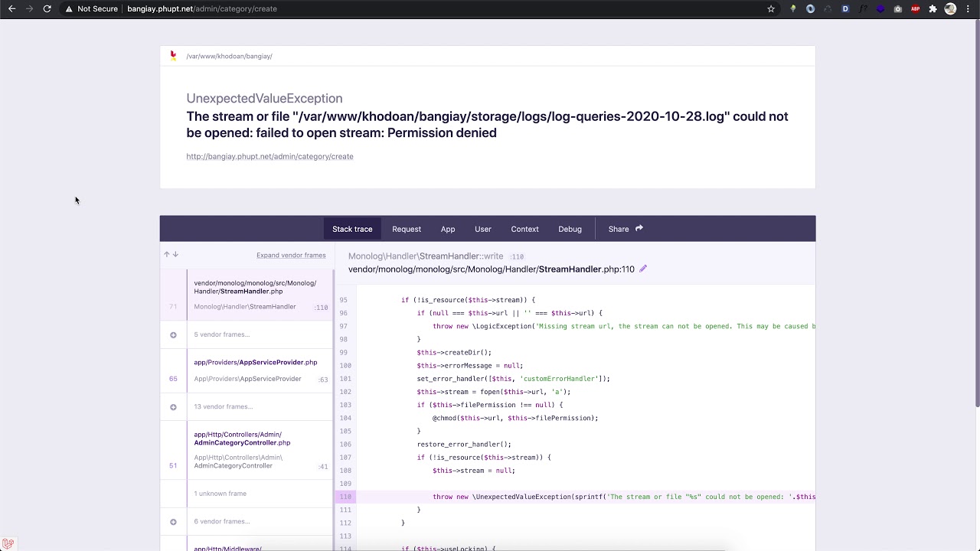
Task: Click code line 102 with fopen call
Action: click(494, 392)
